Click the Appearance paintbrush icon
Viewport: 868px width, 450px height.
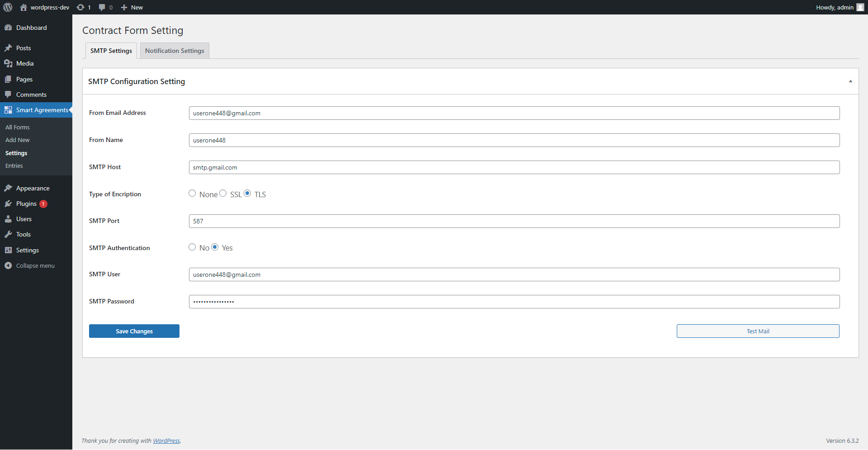tap(8, 188)
